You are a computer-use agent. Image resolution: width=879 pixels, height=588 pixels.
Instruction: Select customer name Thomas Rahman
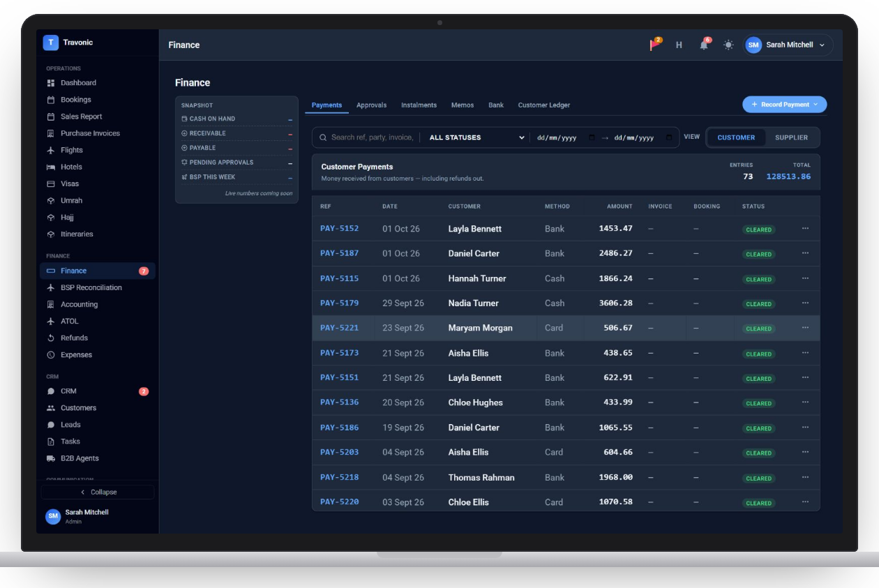pyautogui.click(x=481, y=477)
